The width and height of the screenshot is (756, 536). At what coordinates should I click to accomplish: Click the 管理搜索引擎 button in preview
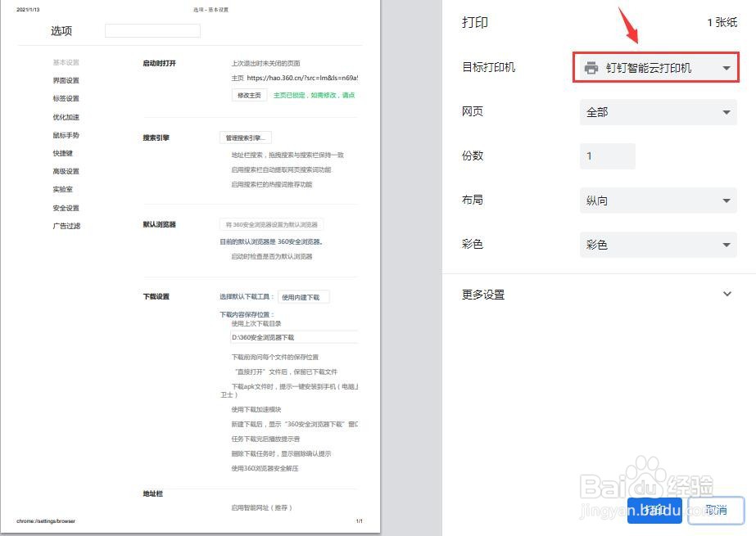click(x=246, y=137)
